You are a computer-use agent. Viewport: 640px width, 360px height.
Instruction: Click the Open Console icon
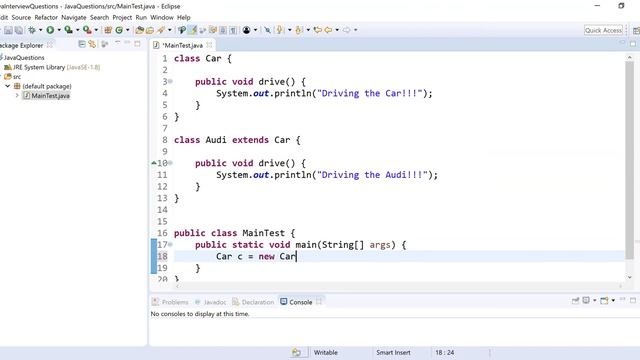[604, 300]
